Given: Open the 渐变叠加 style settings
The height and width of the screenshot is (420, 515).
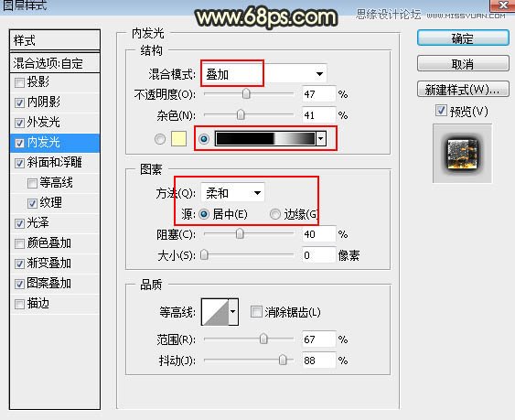Looking at the screenshot, I should click(49, 263).
